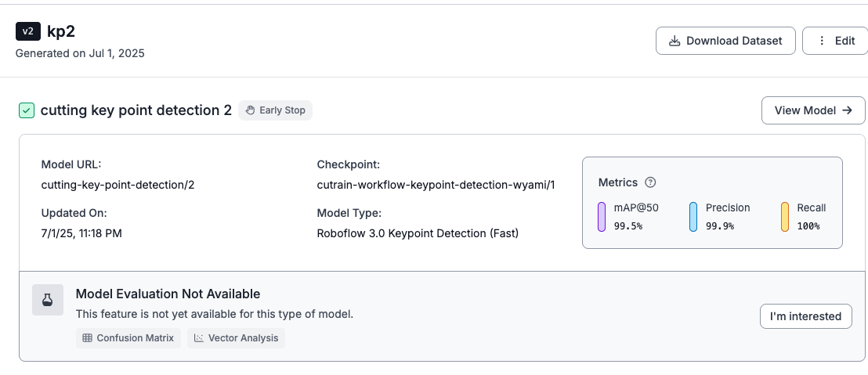Select the blue Precision color pill
The height and width of the screenshot is (375, 868).
693,217
